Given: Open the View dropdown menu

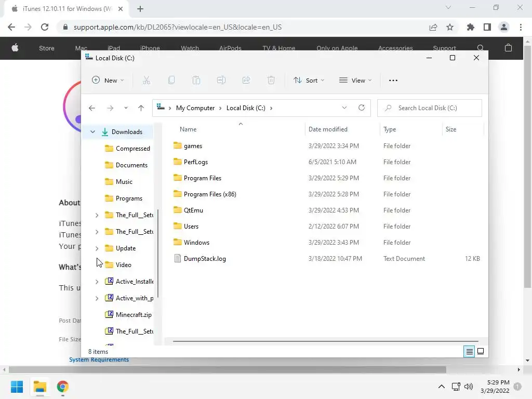Looking at the screenshot, I should point(355,81).
